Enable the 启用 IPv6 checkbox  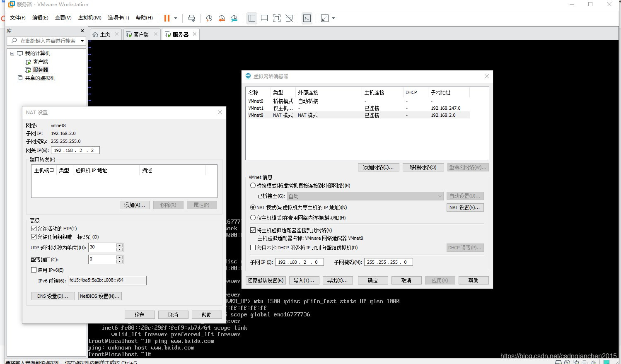[x=34, y=270]
